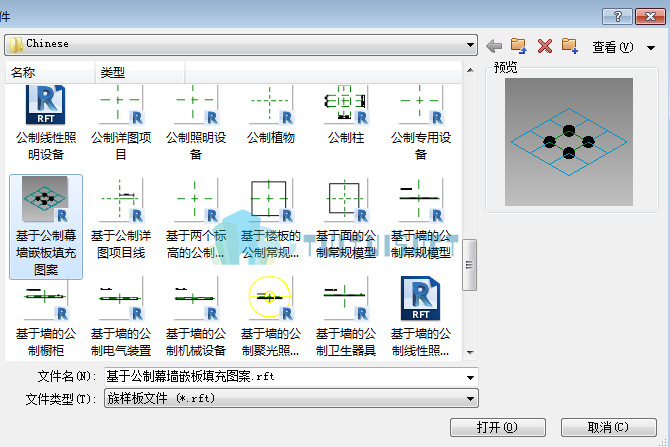The height and width of the screenshot is (447, 670).
Task: Select the 基于两个标高的公制 template file
Action: (x=196, y=219)
